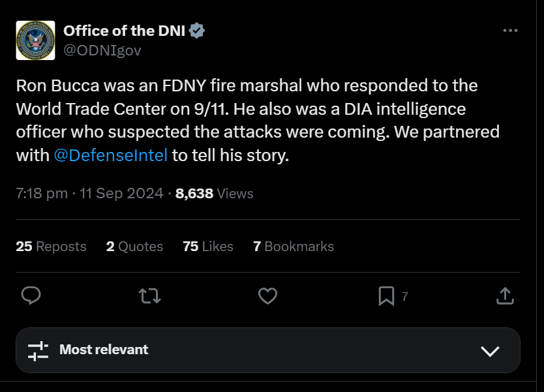Click the reply speech bubble icon
The width and height of the screenshot is (544, 392).
(x=31, y=296)
